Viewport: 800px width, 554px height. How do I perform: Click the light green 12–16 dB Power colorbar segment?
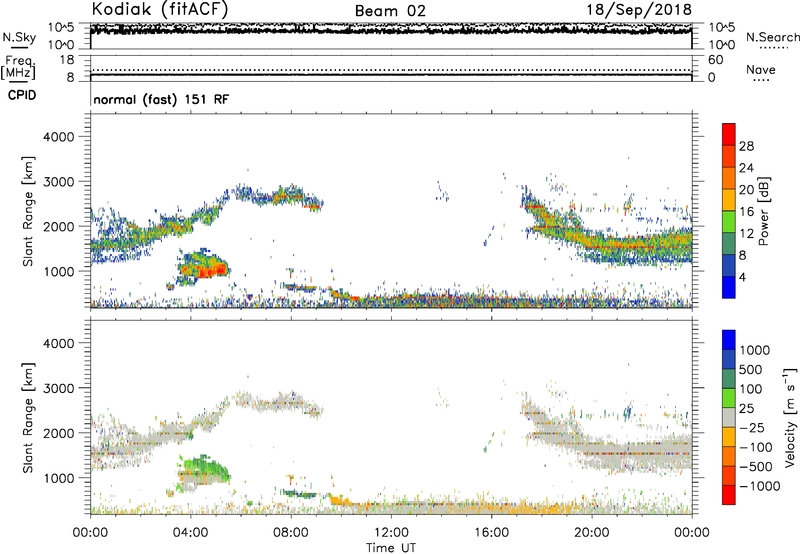729,222
